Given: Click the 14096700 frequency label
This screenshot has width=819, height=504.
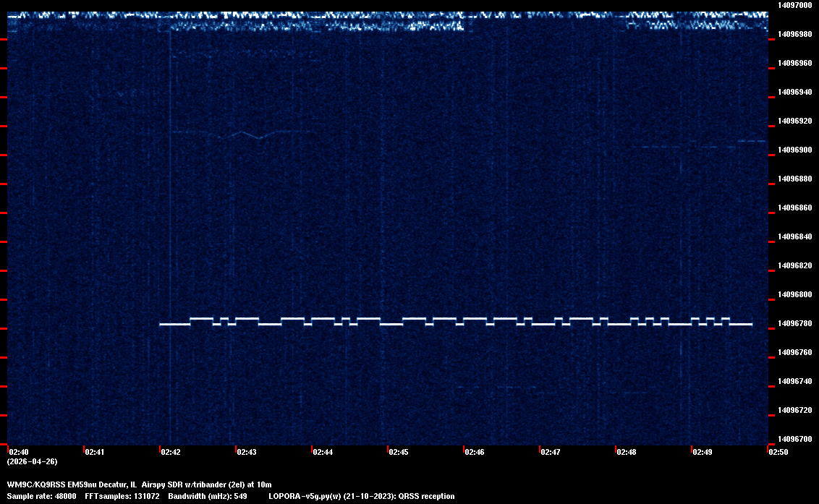Looking at the screenshot, I should tap(794, 439).
